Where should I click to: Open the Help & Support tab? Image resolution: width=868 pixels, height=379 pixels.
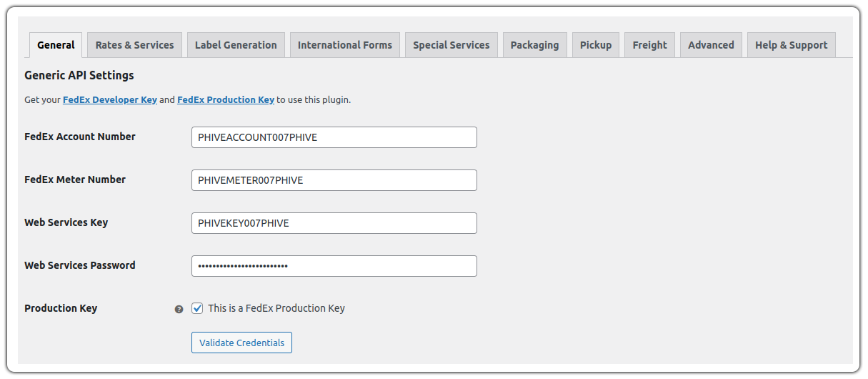pos(792,45)
